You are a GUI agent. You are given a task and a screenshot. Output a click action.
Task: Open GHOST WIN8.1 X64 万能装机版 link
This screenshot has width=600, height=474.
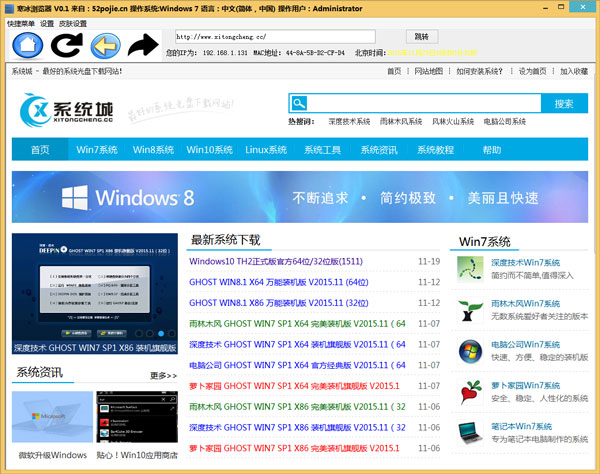tap(279, 282)
